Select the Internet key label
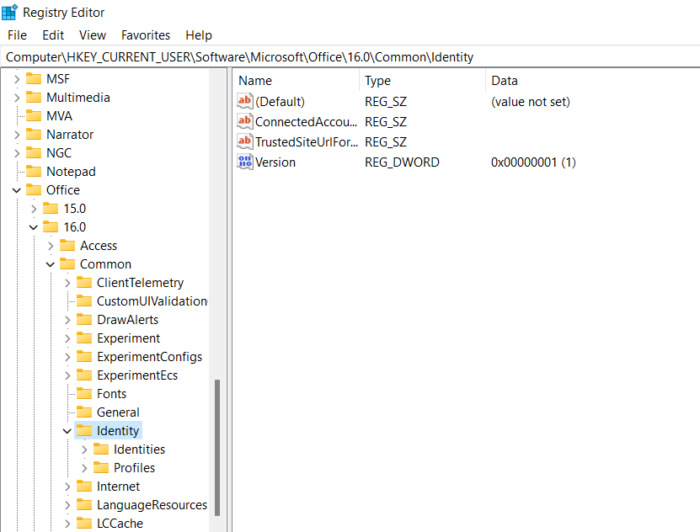 pos(118,486)
